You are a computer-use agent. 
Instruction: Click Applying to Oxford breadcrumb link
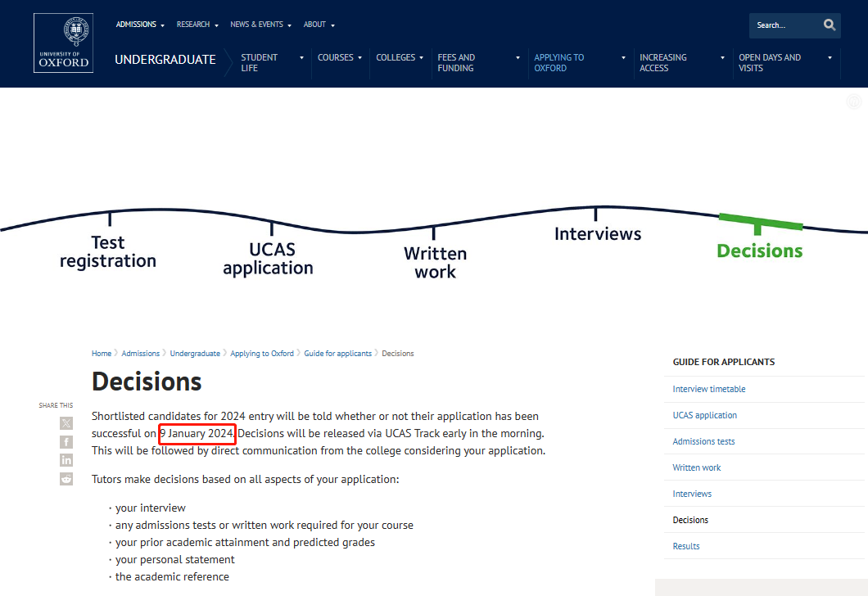click(x=262, y=353)
